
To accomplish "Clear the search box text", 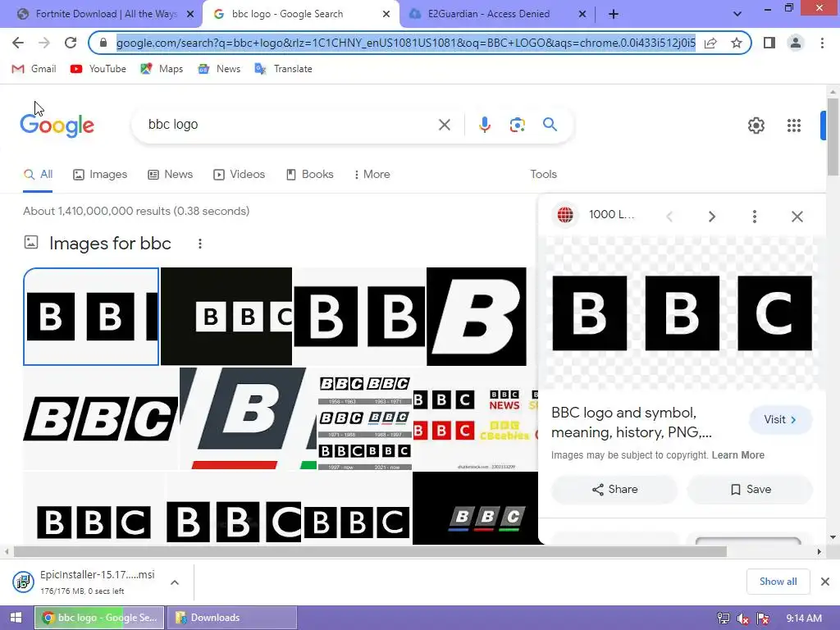I will [x=444, y=125].
